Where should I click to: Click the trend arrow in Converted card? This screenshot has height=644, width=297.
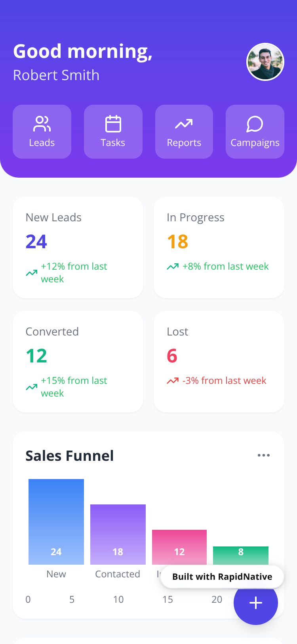pyautogui.click(x=32, y=387)
